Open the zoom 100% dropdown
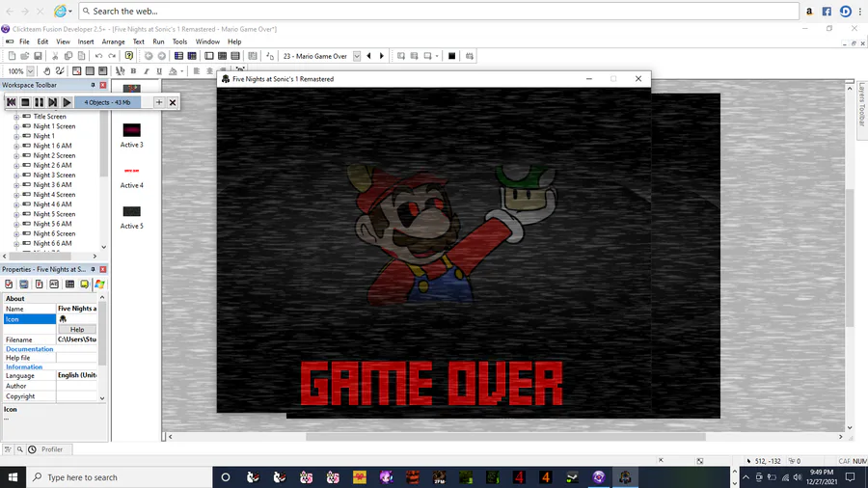Viewport: 868px width, 488px height. 30,70
